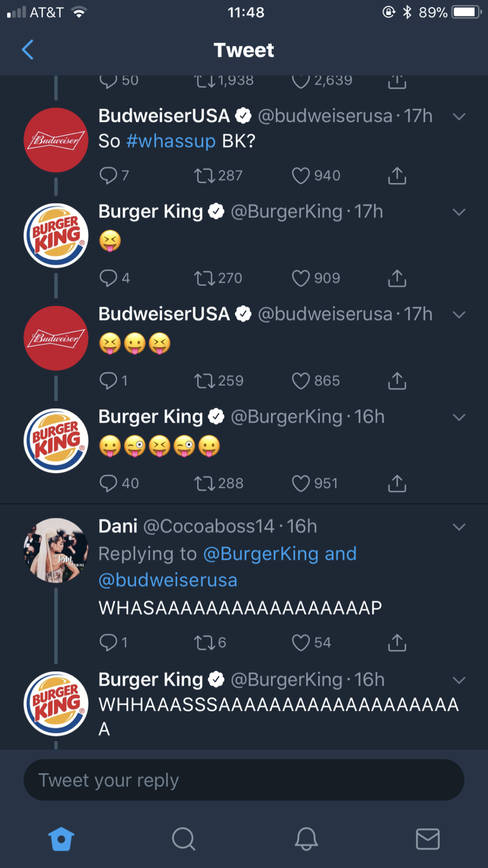
Task: Open the @budweiserusa mention in Dani's reply
Action: tap(168, 580)
